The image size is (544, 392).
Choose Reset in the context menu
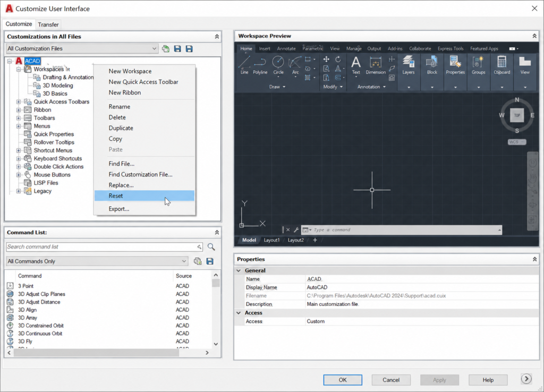coord(144,195)
